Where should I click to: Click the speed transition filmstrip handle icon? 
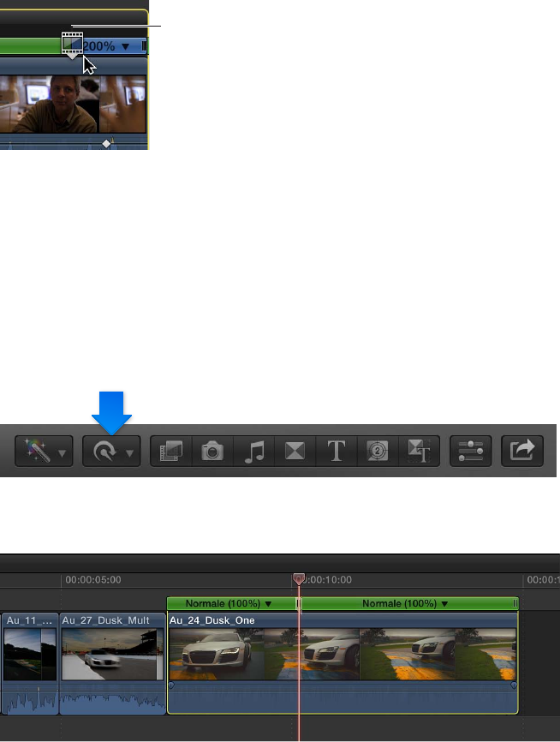[x=72, y=44]
